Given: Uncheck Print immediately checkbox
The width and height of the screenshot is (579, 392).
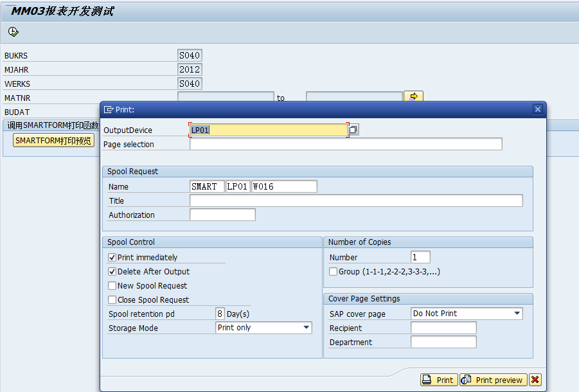Looking at the screenshot, I should (112, 257).
